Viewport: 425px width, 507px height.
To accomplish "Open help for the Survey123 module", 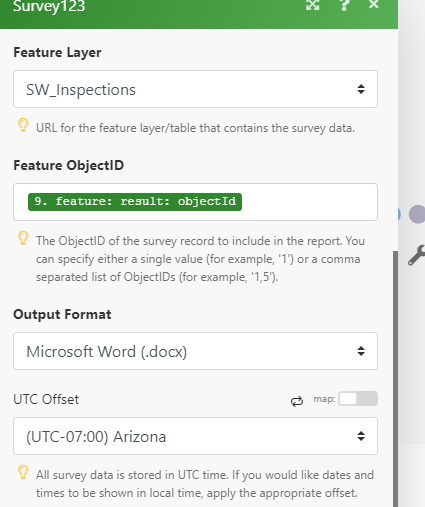I will coord(344,5).
